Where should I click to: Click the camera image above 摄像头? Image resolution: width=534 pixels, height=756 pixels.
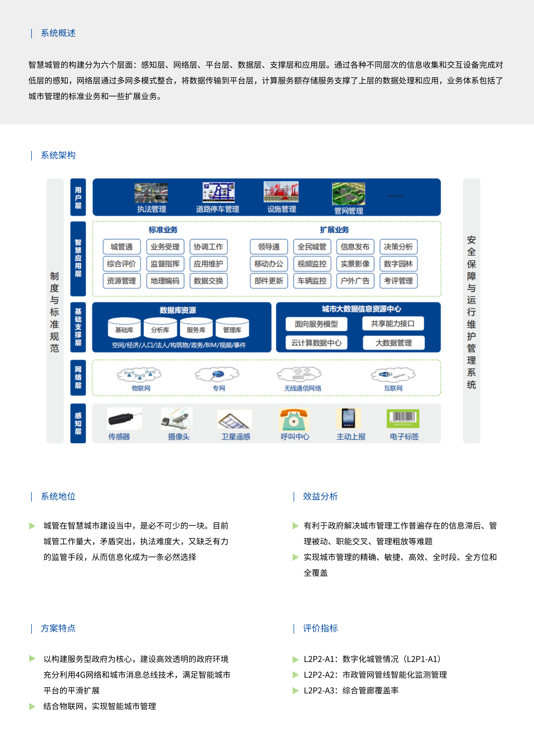point(177,419)
